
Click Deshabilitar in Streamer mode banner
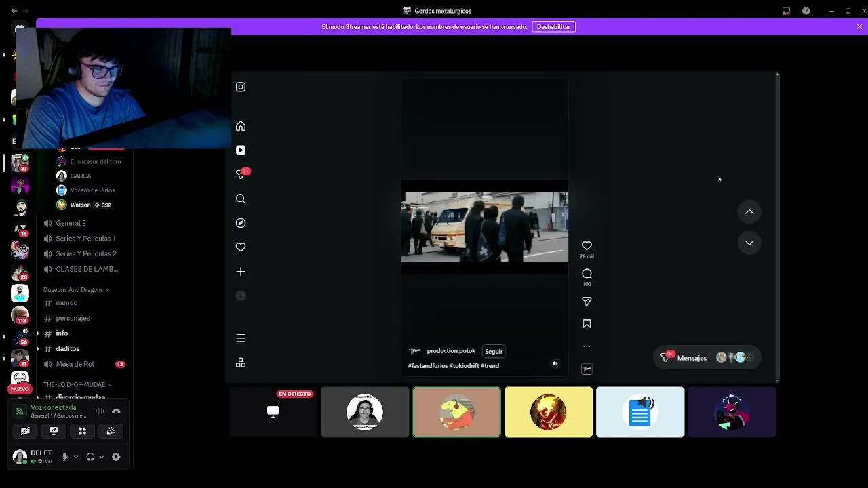pyautogui.click(x=553, y=26)
